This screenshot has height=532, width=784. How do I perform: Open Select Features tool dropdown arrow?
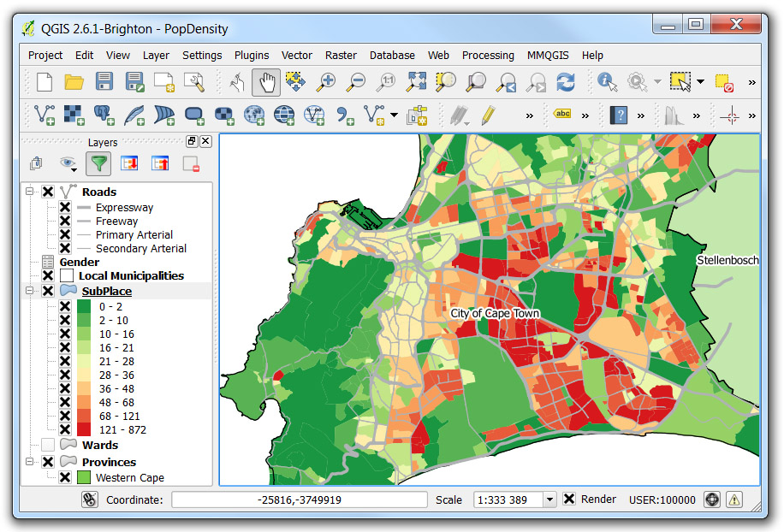[x=700, y=82]
